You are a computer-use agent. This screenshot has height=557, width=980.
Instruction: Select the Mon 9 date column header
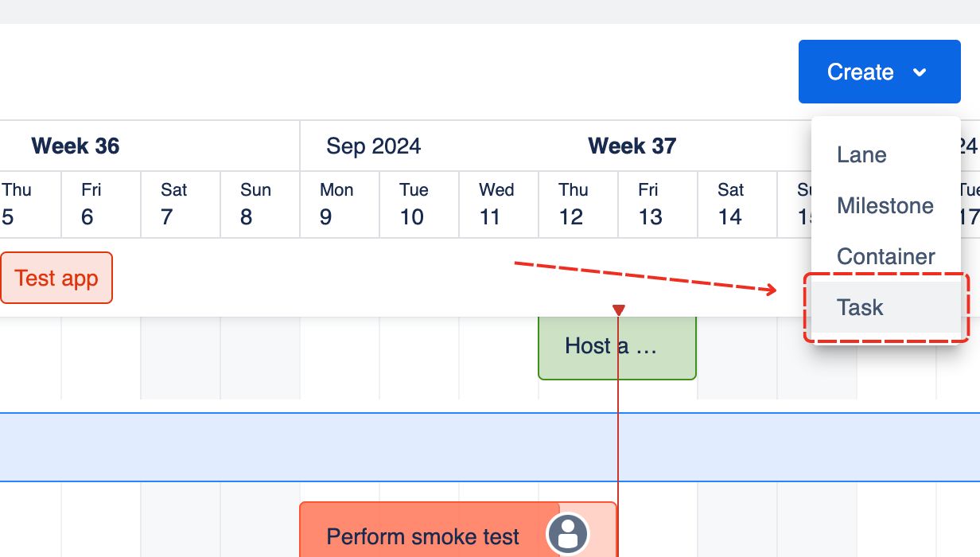point(337,204)
